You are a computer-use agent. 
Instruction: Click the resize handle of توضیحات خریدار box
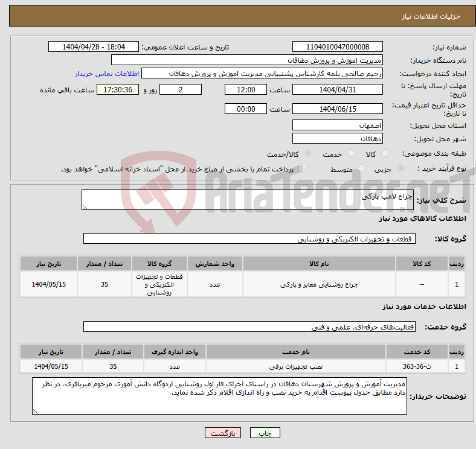pyautogui.click(x=35, y=412)
